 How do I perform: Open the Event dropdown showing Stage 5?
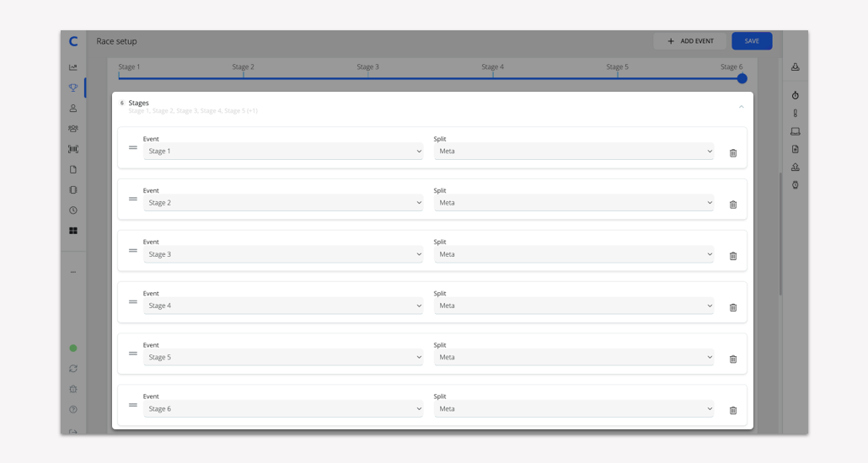(x=283, y=357)
